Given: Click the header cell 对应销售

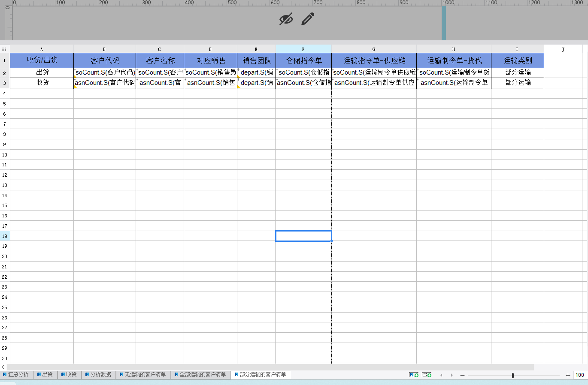Looking at the screenshot, I should coord(211,60).
